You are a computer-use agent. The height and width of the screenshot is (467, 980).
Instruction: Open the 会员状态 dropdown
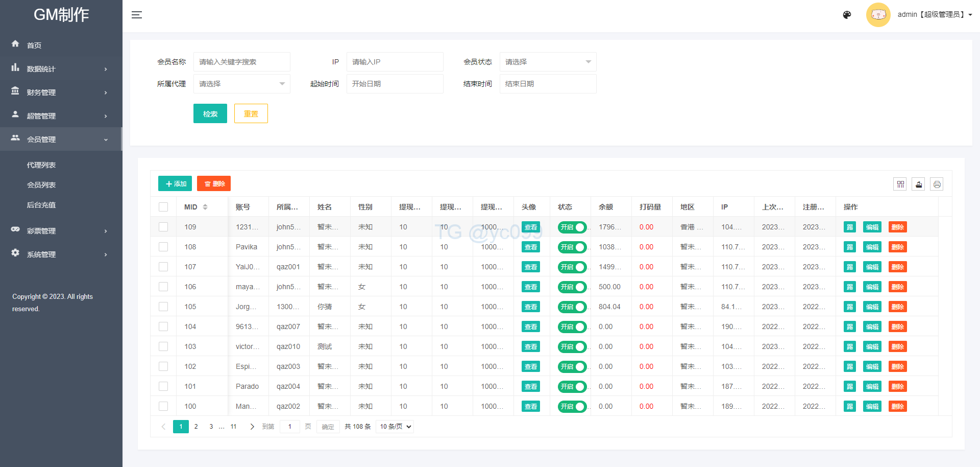pyautogui.click(x=548, y=62)
